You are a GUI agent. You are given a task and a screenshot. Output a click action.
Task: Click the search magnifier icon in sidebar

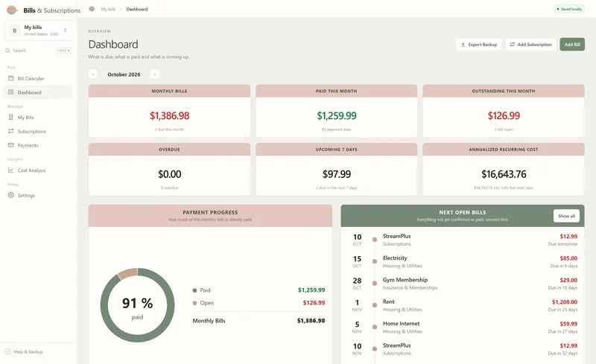(x=7, y=51)
